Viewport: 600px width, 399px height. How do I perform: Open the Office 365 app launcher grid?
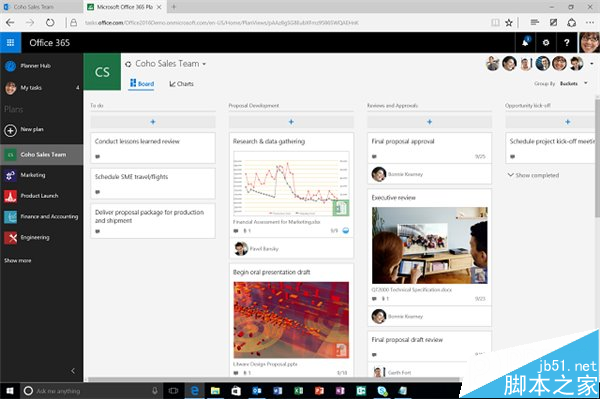10,42
